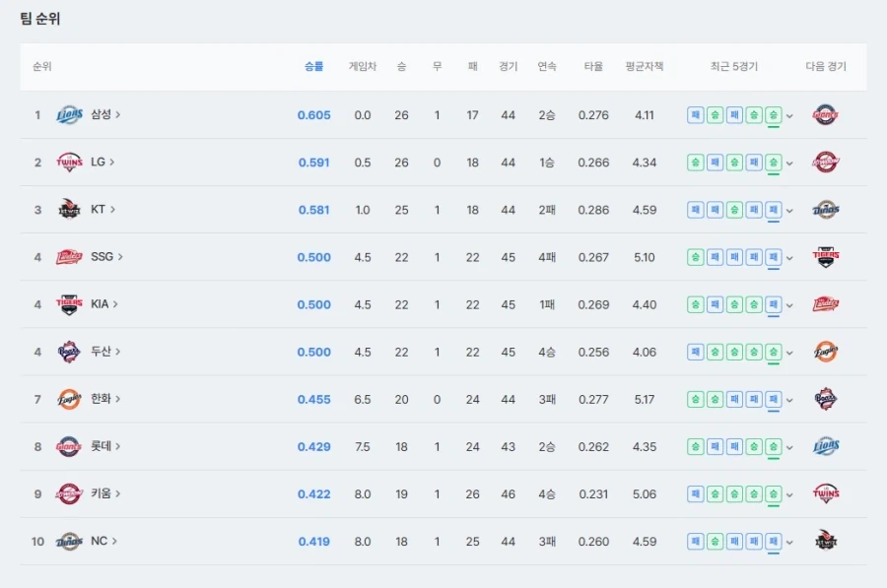Click the Samsung Lions team logo
Image resolution: width=887 pixels, height=588 pixels.
[x=69, y=115]
